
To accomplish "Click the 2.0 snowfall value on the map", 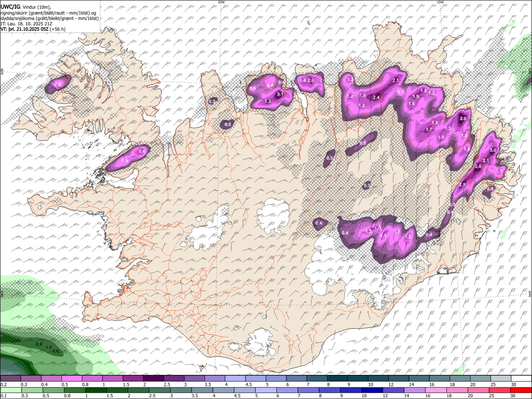I will 311,80.
